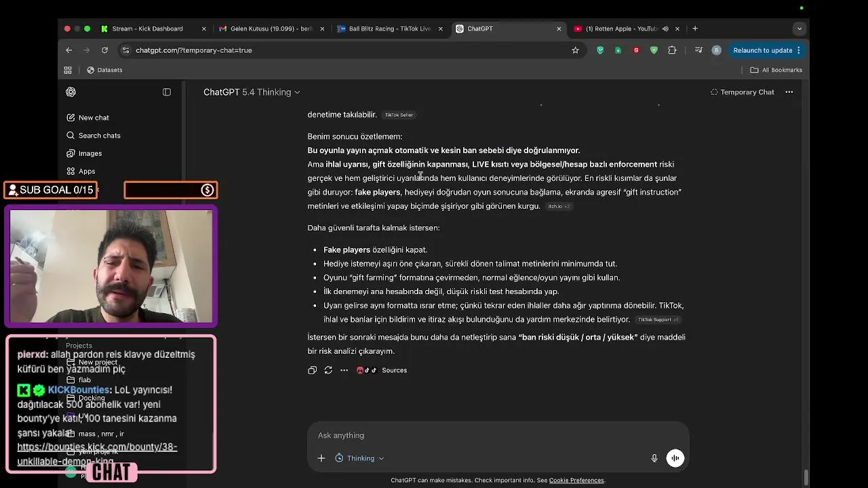Click the webcam overlay video
868x488 pixels.
tap(111, 266)
